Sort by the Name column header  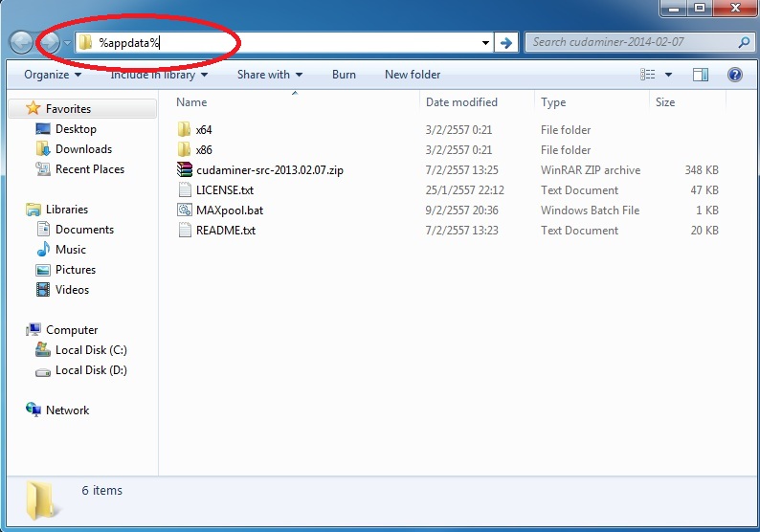(191, 102)
